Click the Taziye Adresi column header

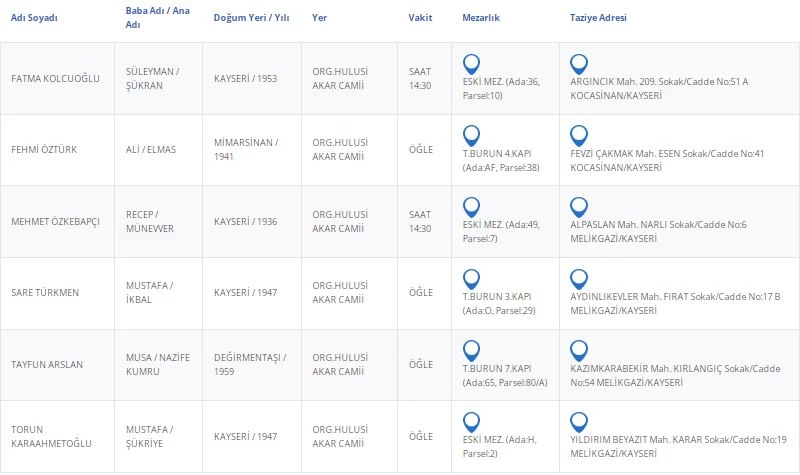[598, 18]
